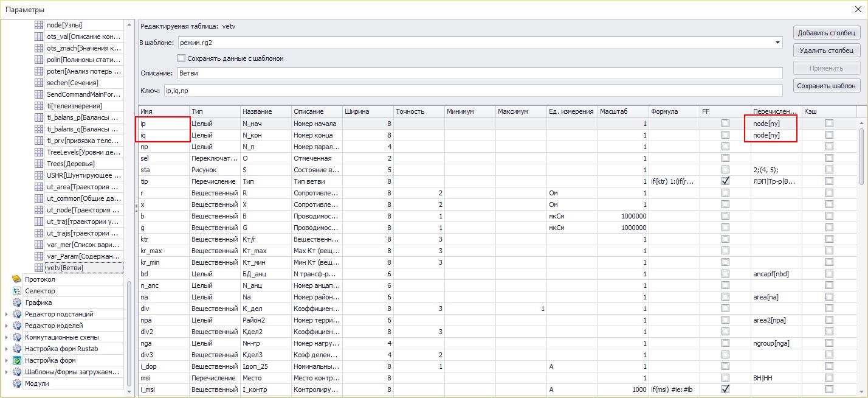Uncheck FF checkbox in the i_msi row
This screenshot has width=868, height=398.
click(x=725, y=389)
